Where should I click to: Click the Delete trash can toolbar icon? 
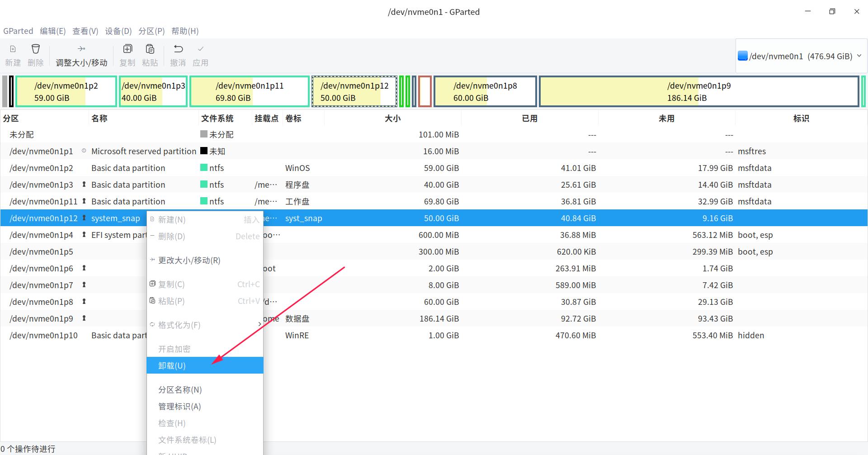[35, 49]
